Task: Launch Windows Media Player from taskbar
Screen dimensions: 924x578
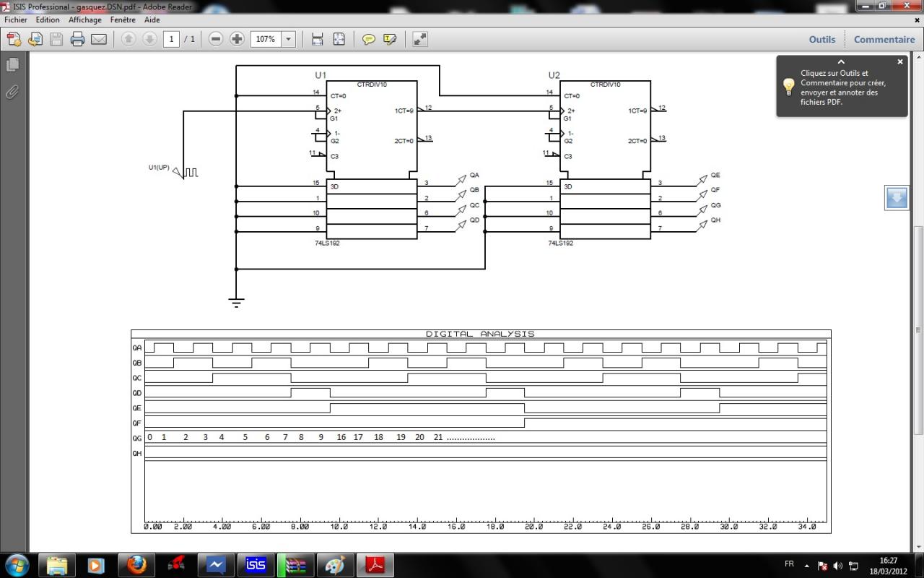Action: [96, 564]
